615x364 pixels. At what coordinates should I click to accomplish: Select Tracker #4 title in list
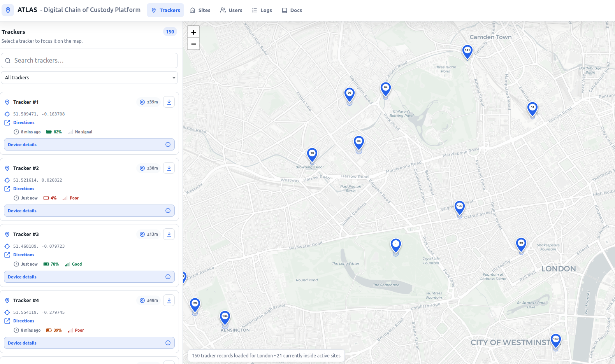click(26, 300)
